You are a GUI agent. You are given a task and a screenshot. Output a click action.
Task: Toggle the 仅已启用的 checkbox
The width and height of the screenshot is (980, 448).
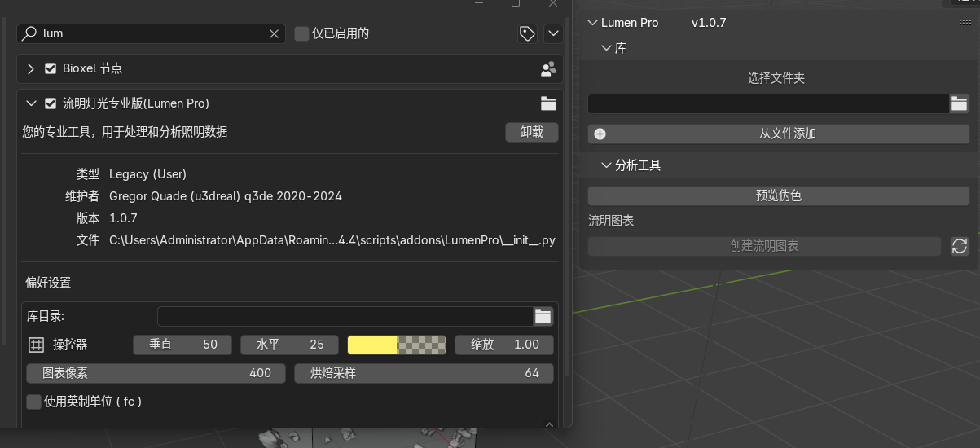click(301, 33)
